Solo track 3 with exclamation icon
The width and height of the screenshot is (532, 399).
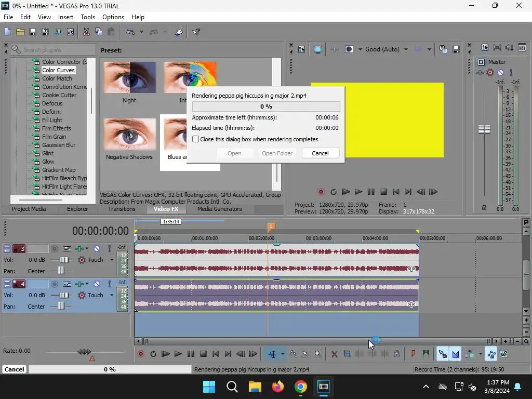109,249
